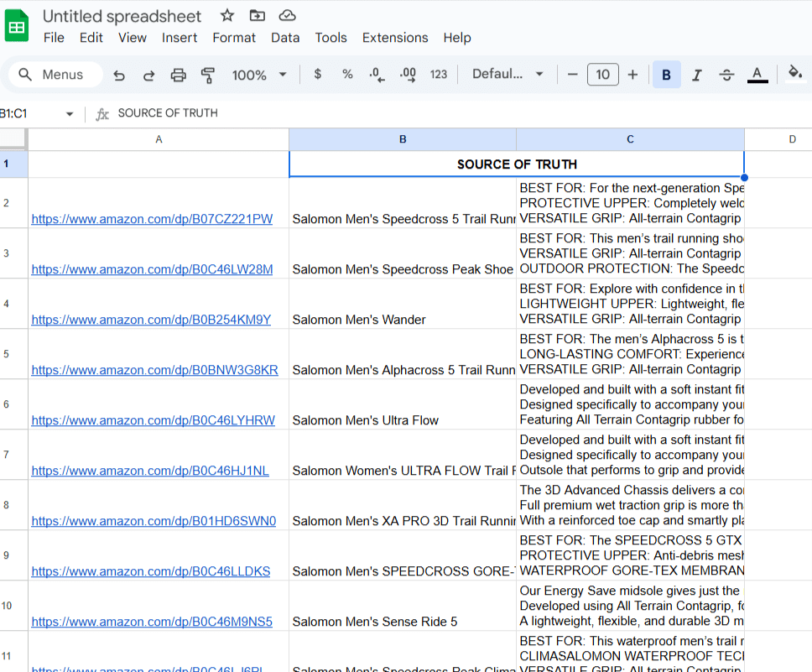Toggle strikethrough formatting
The width and height of the screenshot is (812, 672).
point(726,75)
